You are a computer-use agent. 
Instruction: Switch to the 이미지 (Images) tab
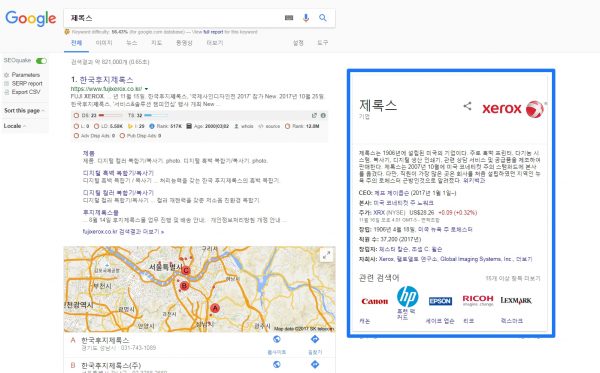pos(104,43)
